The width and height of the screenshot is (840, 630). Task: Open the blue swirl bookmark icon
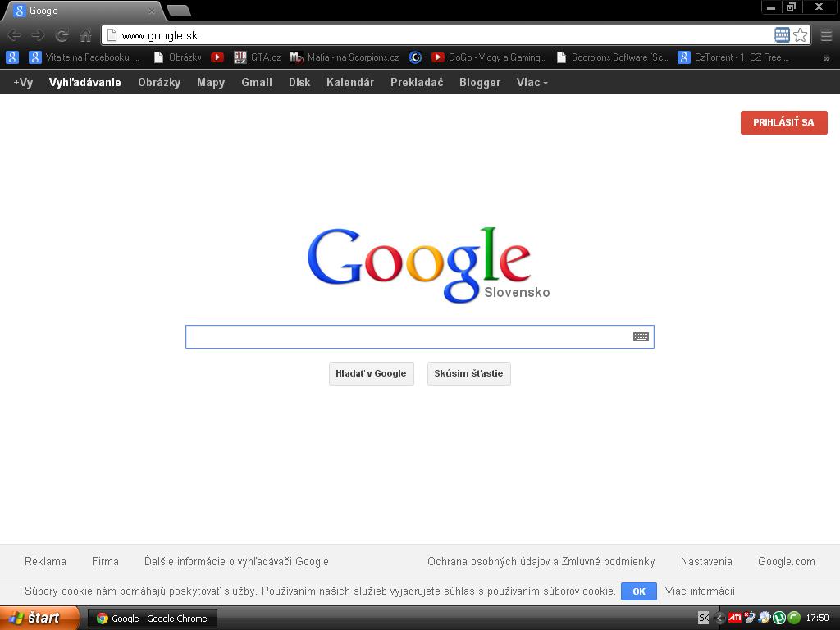[x=415, y=57]
